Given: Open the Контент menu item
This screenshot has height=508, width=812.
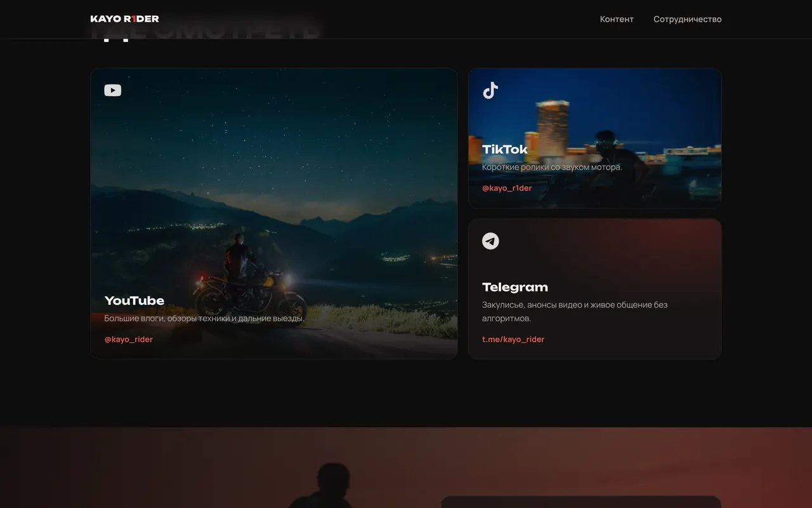Looking at the screenshot, I should [x=617, y=19].
